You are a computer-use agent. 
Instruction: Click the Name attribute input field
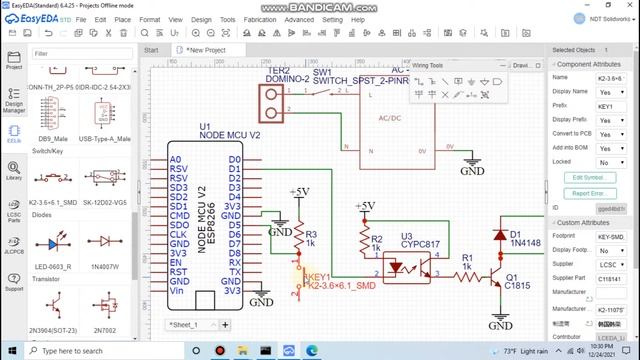click(x=611, y=78)
